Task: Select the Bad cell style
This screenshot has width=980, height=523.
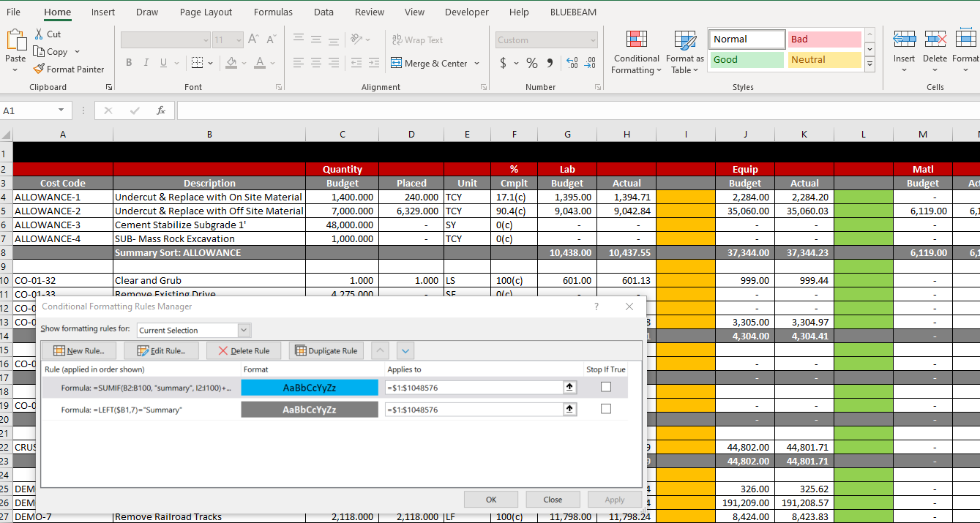Action: 825,39
